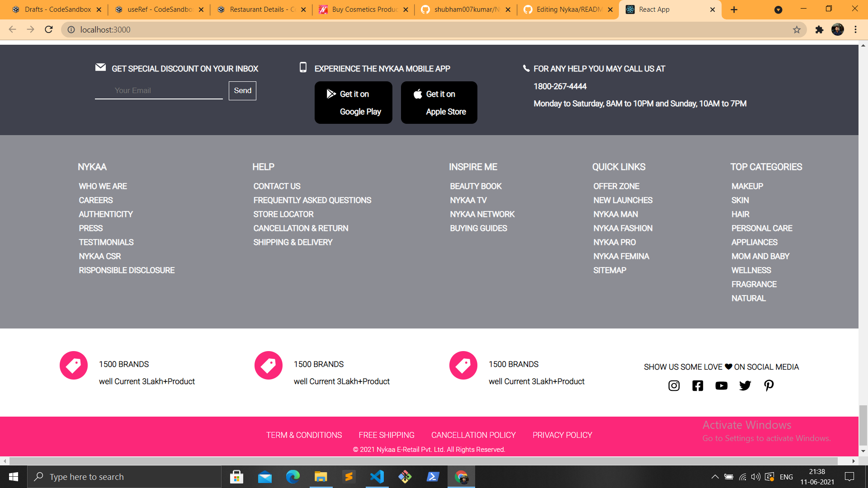Open the Instagram social media icon
Viewport: 868px width, 488px height.
674,385
